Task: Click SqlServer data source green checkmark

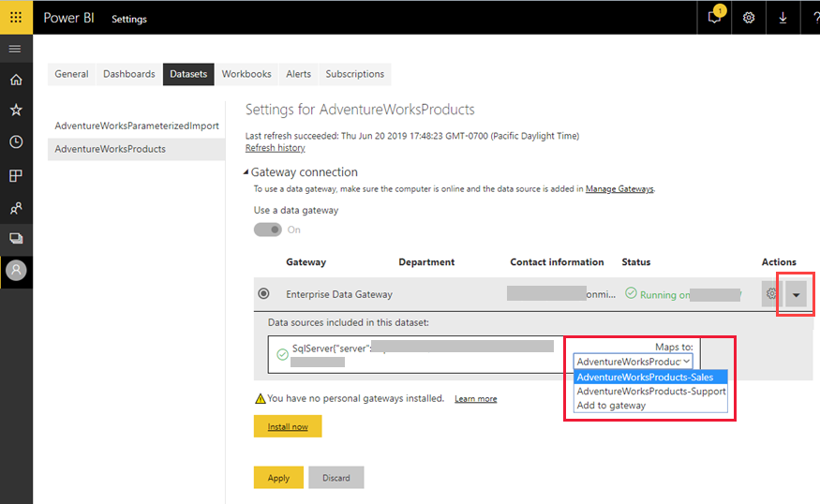Action: coord(282,354)
